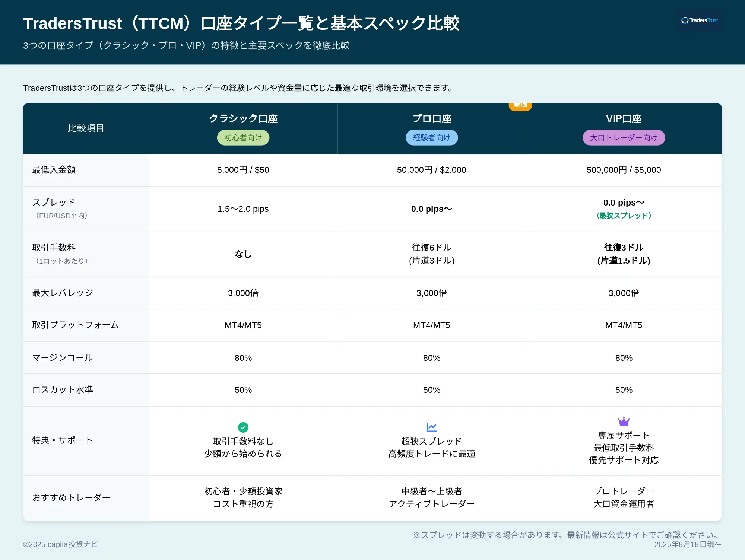Select the 大口トレーダー向け purple badge
745x560 pixels.
pyautogui.click(x=624, y=138)
